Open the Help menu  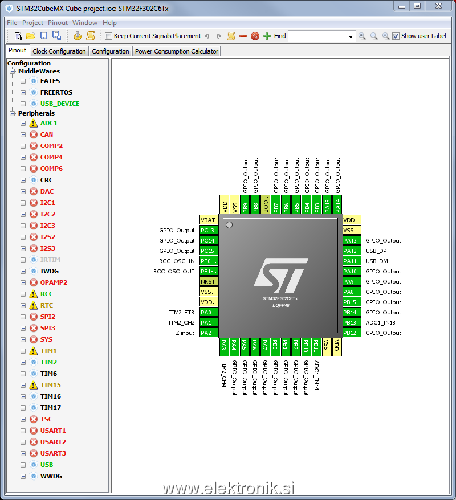pos(109,23)
